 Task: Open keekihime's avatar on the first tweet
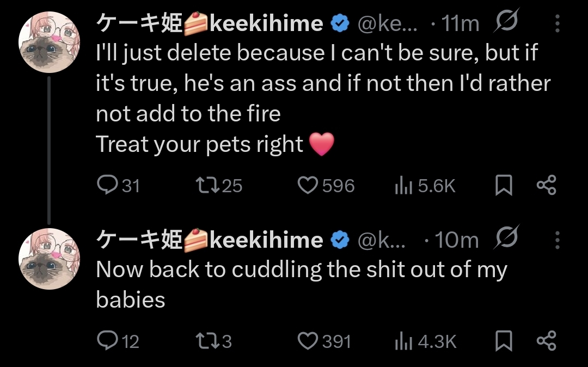50,42
